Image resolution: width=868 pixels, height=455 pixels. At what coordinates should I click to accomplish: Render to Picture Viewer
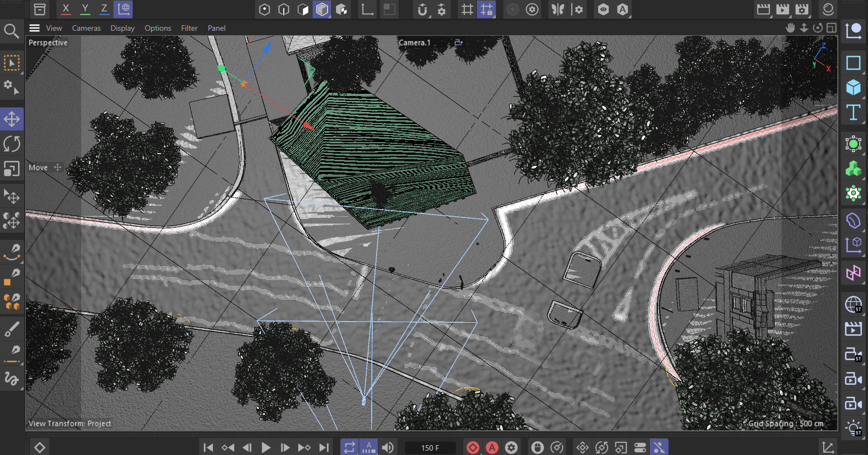coord(782,9)
